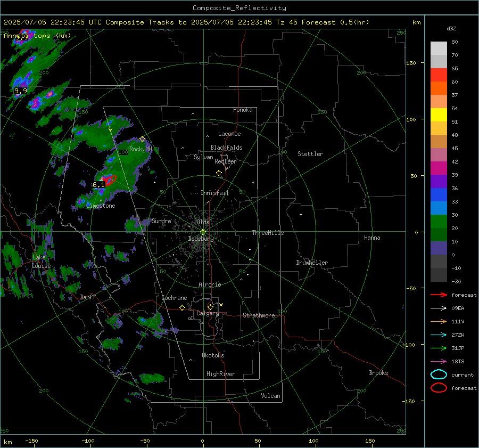Image resolution: width=479 pixels, height=448 pixels.
Task: Click the Limestone label
Action: [x=101, y=206]
